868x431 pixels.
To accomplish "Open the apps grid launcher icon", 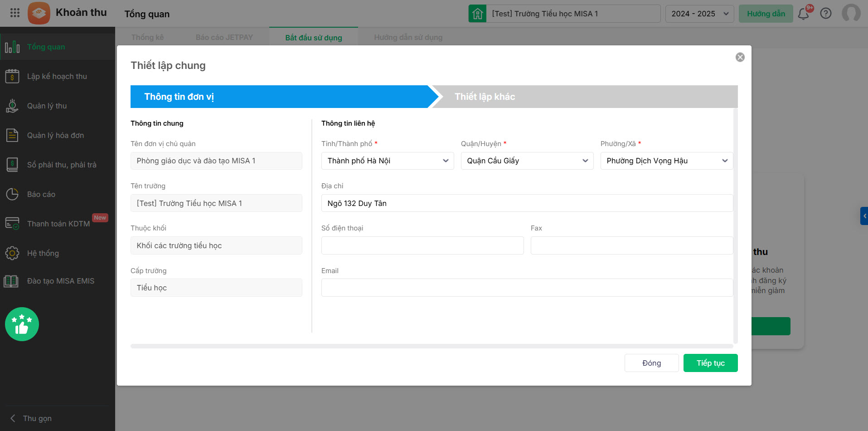I will 15,13.
